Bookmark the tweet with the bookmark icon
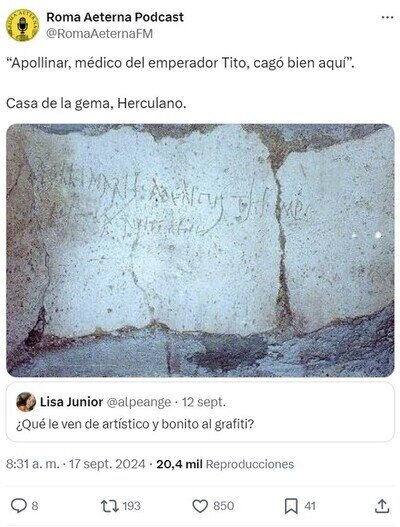400x527 pixels. pyautogui.click(x=291, y=506)
